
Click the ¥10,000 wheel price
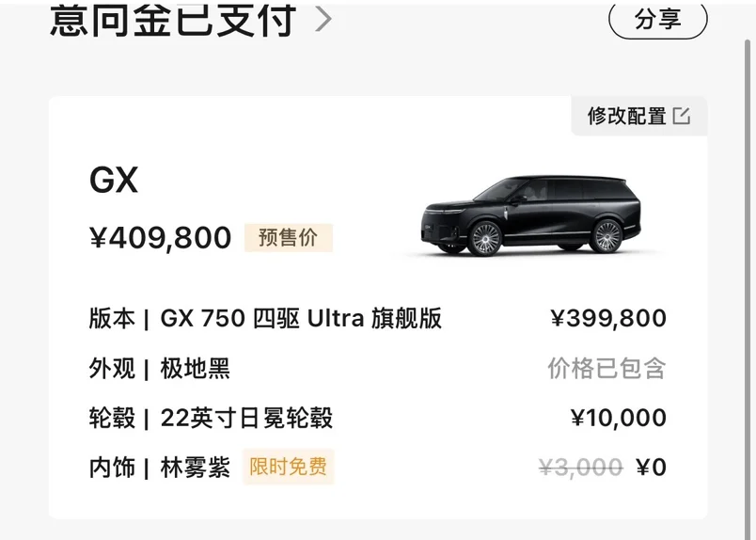click(618, 418)
